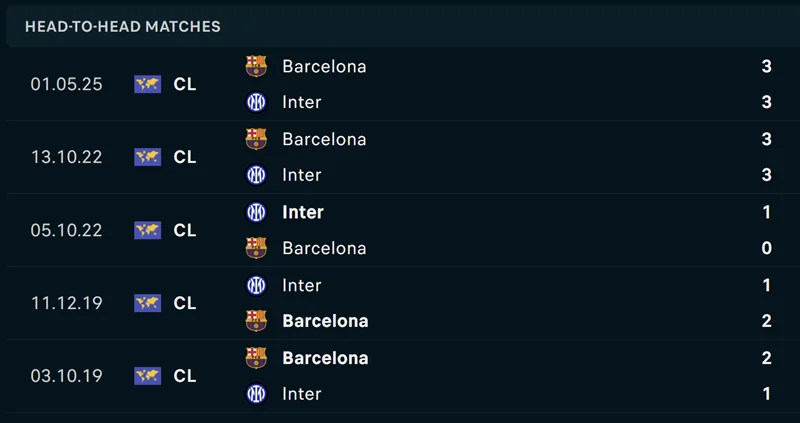Screen dimensions: 800x423
Task: Click Barcelona crest in 01.05.25 match
Action: click(256, 66)
